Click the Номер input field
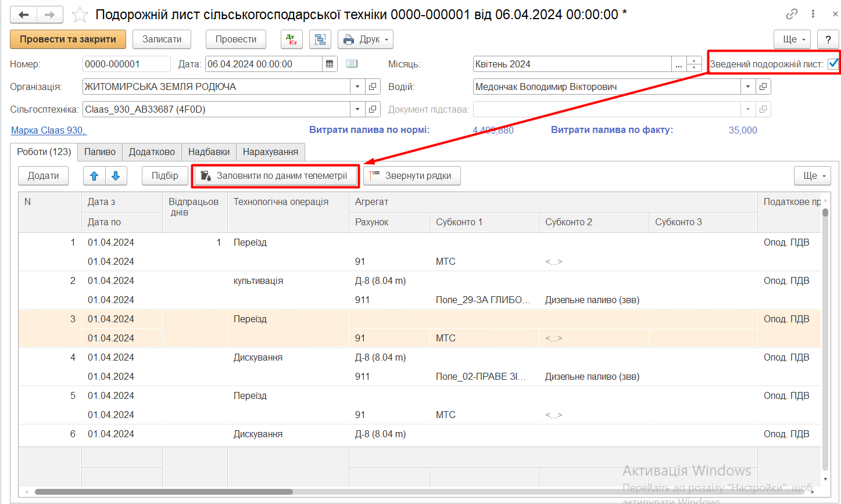Viewport: 841px width, 504px height. [127, 64]
